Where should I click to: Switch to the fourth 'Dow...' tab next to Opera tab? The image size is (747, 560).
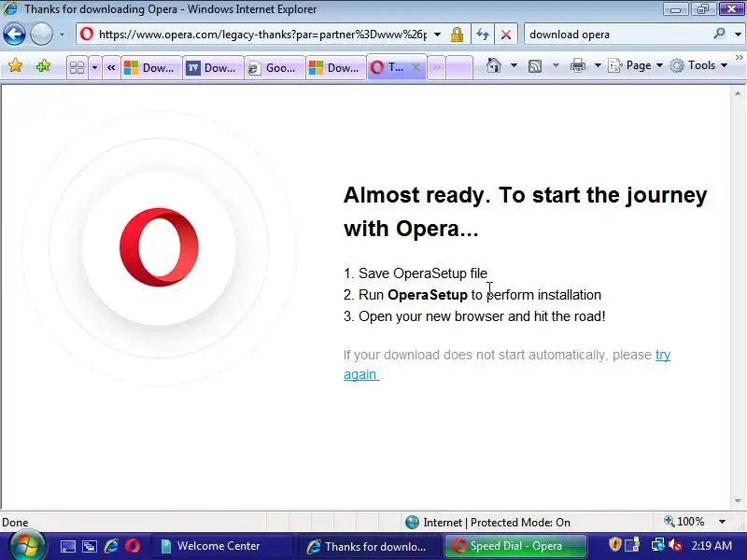(x=336, y=68)
